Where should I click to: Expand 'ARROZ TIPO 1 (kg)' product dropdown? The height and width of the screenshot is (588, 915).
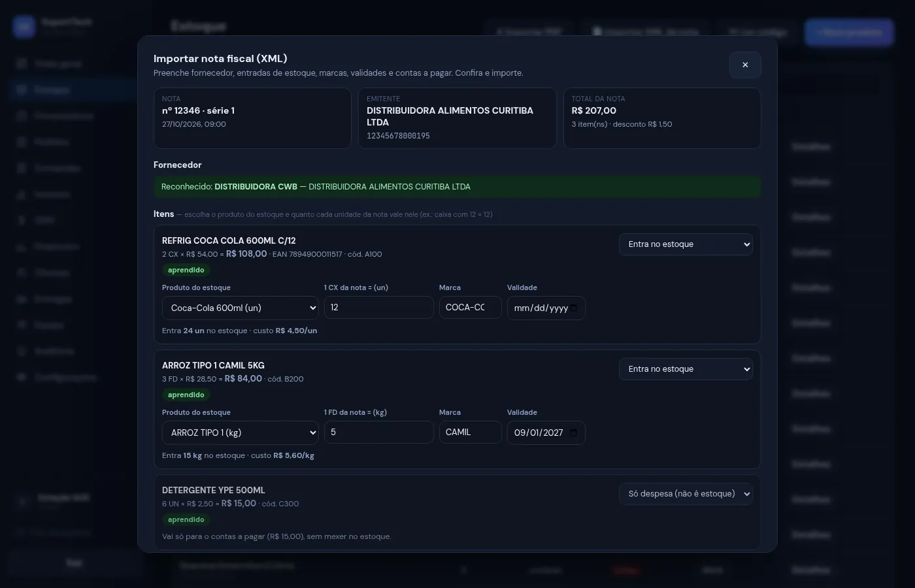[241, 433]
